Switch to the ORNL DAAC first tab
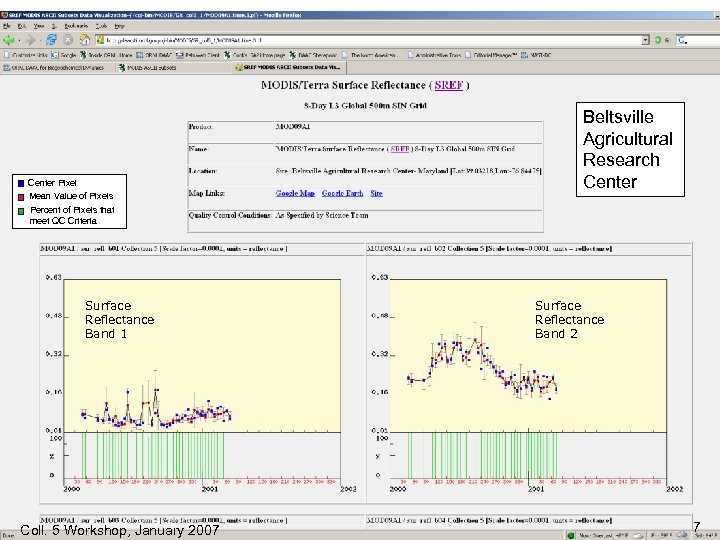 (x=55, y=67)
